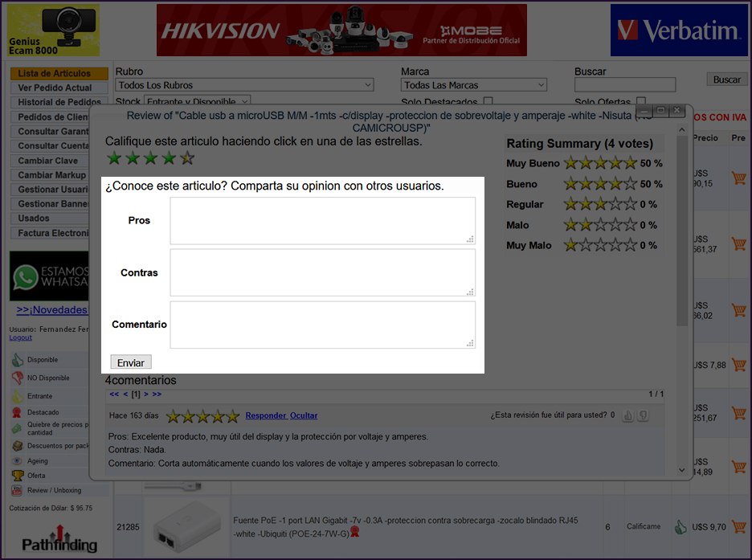Rate the article with the fifth star
Viewport: 752px width, 560px height.
click(187, 158)
